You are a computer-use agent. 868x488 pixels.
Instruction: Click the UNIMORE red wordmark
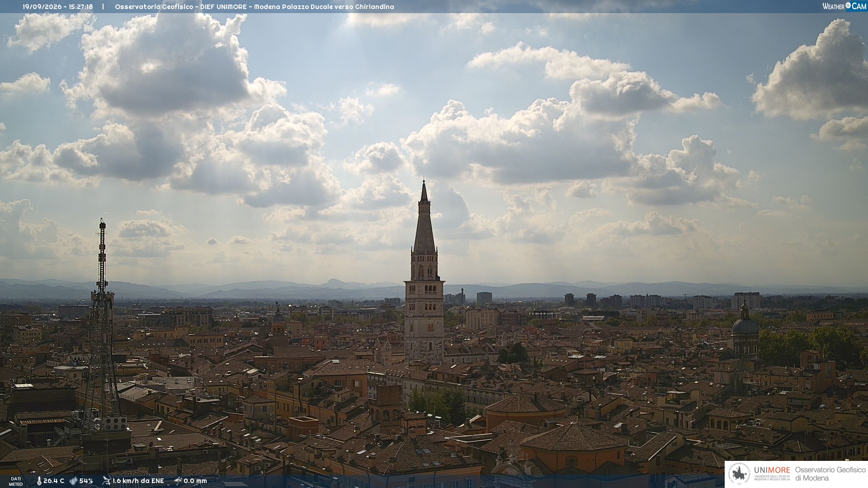click(772, 470)
